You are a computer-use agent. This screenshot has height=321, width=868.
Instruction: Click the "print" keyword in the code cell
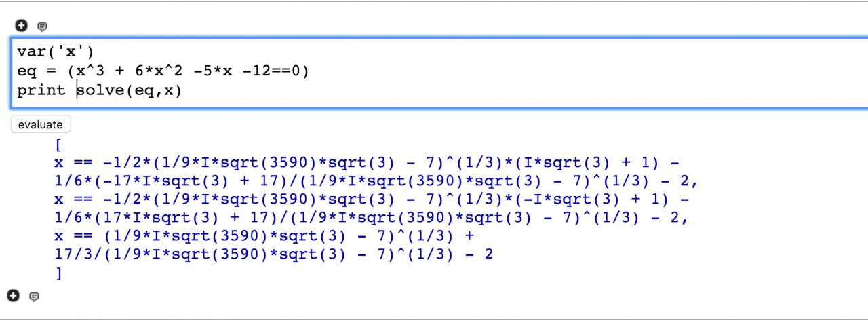41,90
